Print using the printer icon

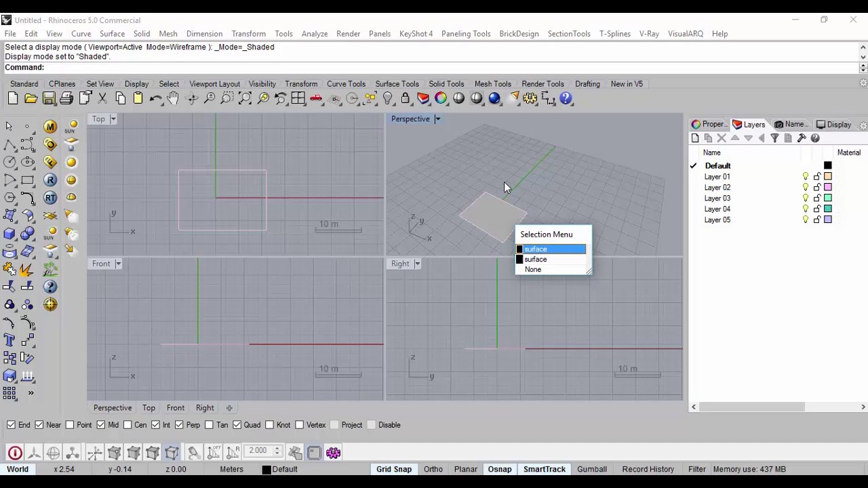[x=66, y=99]
